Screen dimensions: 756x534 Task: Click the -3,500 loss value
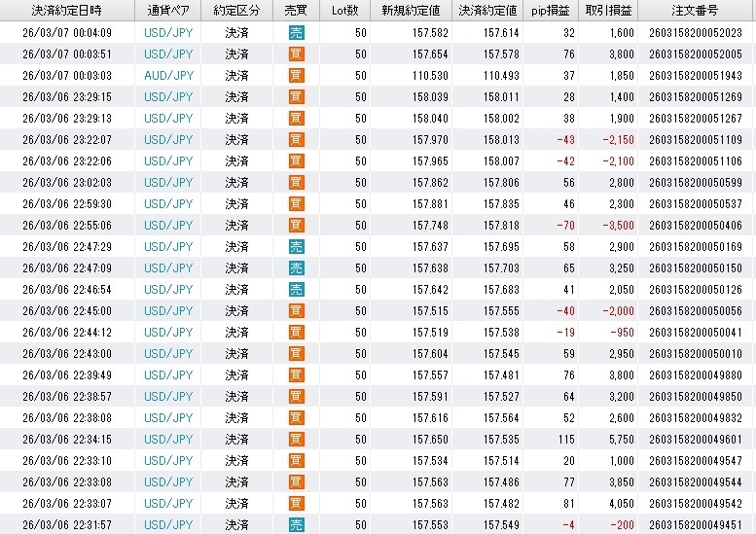point(615,225)
